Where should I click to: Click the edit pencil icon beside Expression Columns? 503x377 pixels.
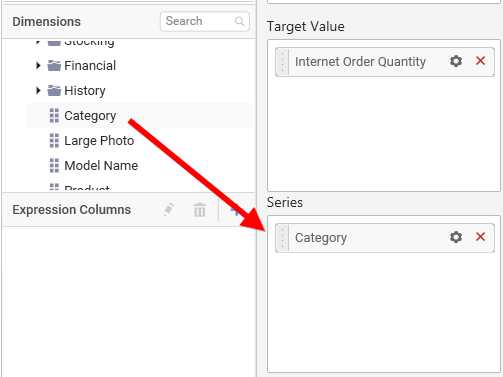tap(169, 210)
